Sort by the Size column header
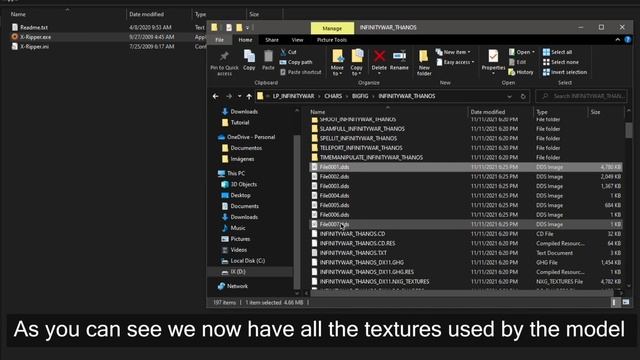The width and height of the screenshot is (640, 360). tap(596, 112)
